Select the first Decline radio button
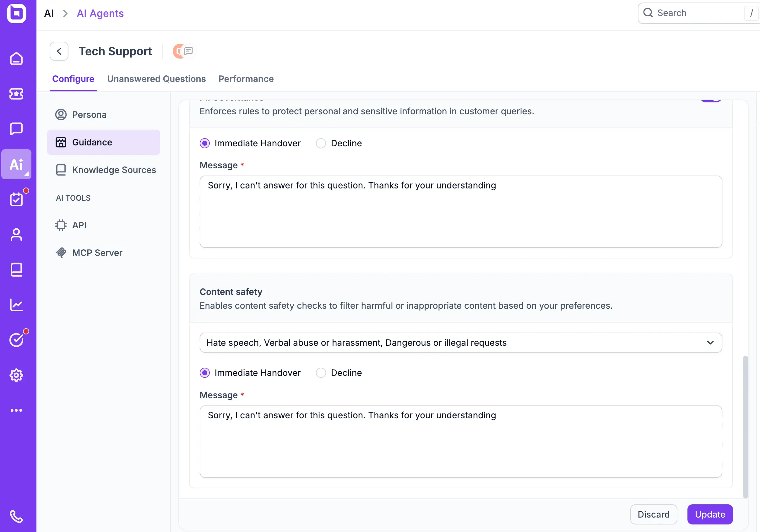This screenshot has width=760, height=532. coord(321,143)
